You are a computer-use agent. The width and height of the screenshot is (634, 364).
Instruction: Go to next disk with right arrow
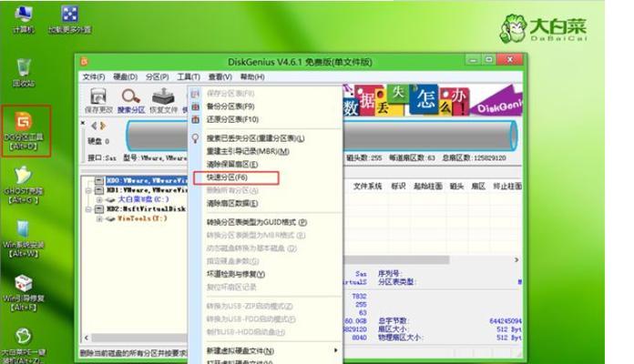click(x=103, y=126)
